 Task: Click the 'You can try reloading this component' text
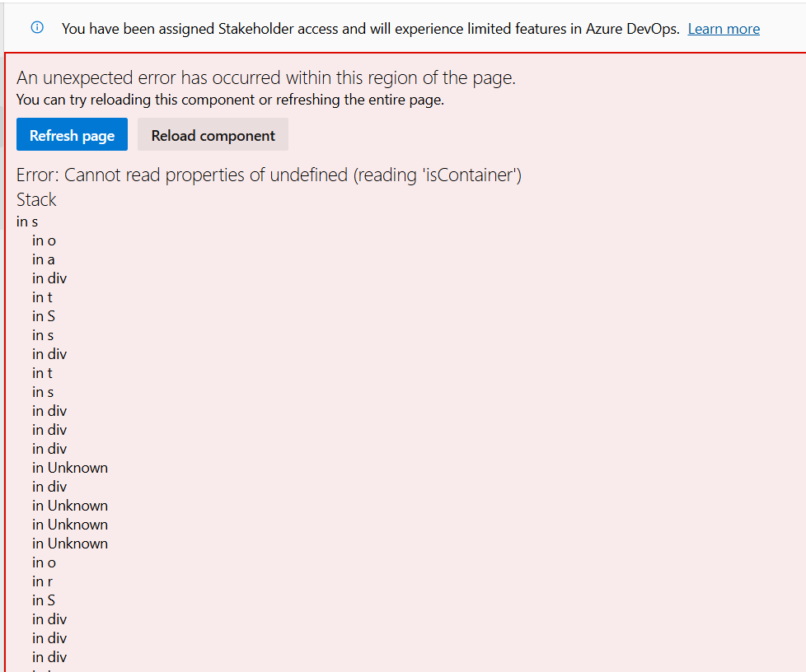click(x=230, y=100)
